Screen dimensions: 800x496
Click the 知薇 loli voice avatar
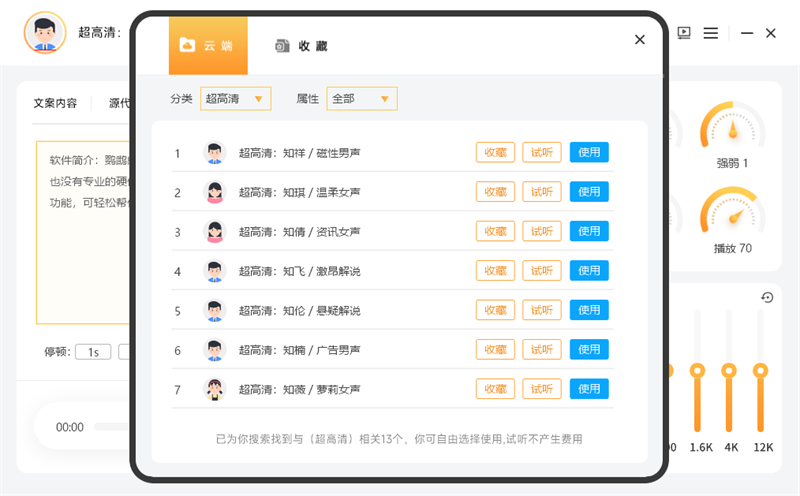pyautogui.click(x=214, y=389)
